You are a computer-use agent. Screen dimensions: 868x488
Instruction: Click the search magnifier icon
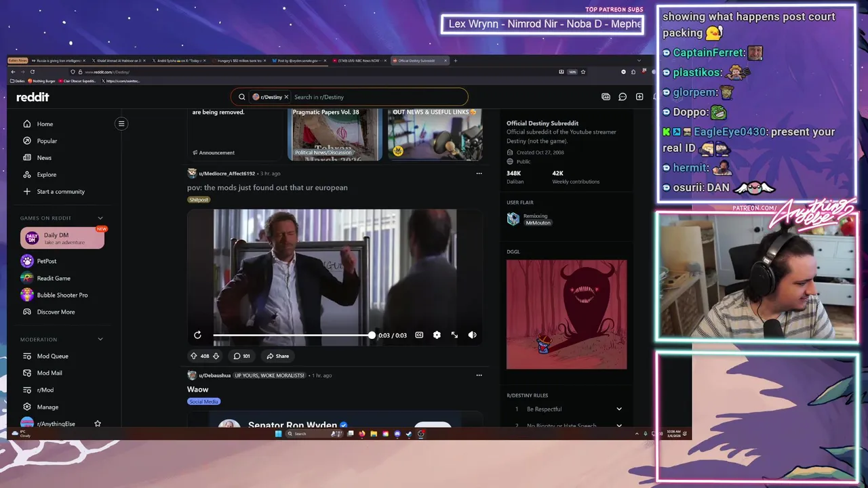pos(241,97)
